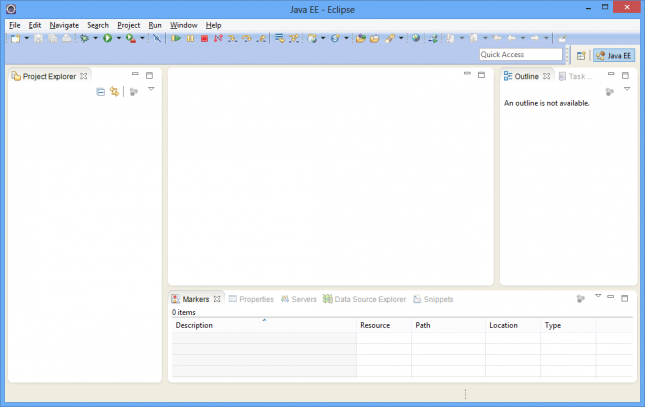The image size is (645, 407).
Task: Open the Web Service dropdown arrow
Action: [x=346, y=38]
